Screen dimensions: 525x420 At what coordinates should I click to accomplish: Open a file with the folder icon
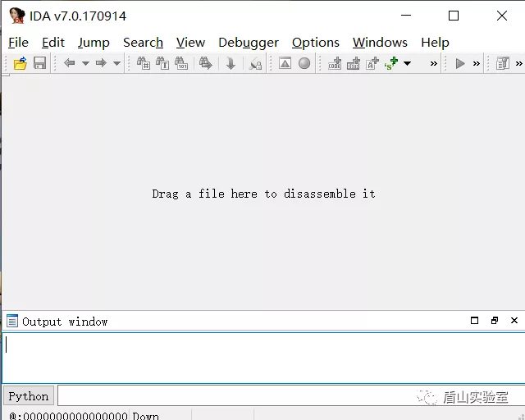coord(20,63)
